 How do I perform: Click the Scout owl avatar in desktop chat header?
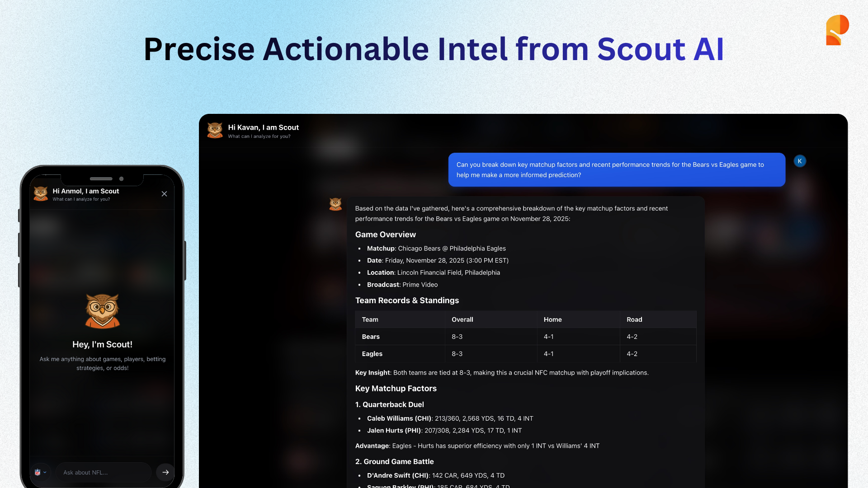(x=215, y=130)
